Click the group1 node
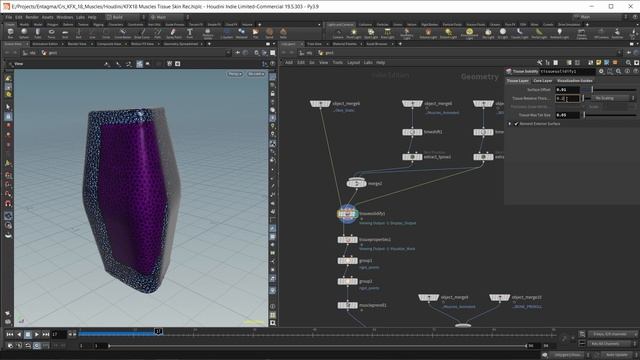The height and width of the screenshot is (360, 640). (347, 260)
